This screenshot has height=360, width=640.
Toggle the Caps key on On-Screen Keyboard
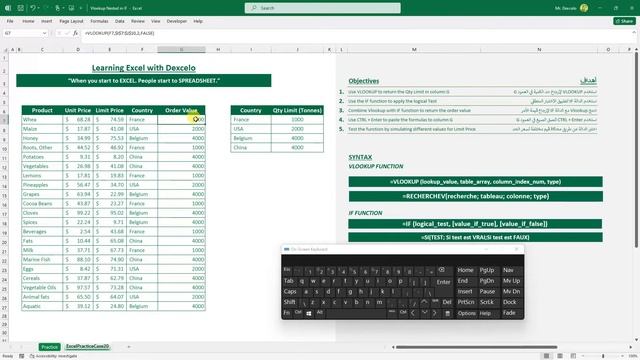(x=290, y=291)
